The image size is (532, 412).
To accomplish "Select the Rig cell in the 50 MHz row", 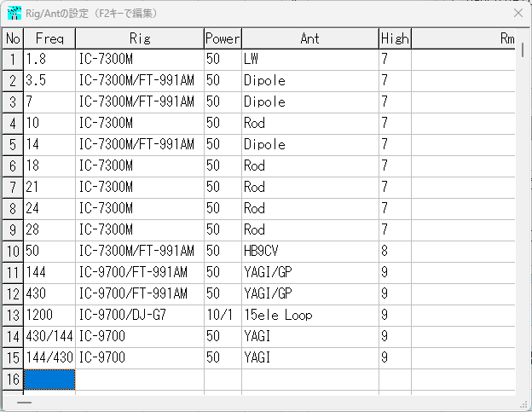I will [x=140, y=252].
